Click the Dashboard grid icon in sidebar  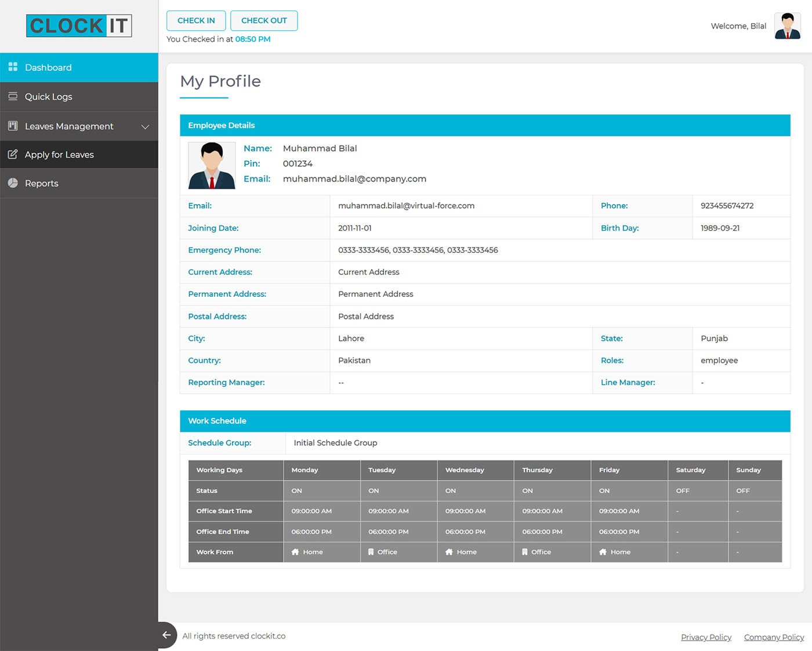(13, 67)
